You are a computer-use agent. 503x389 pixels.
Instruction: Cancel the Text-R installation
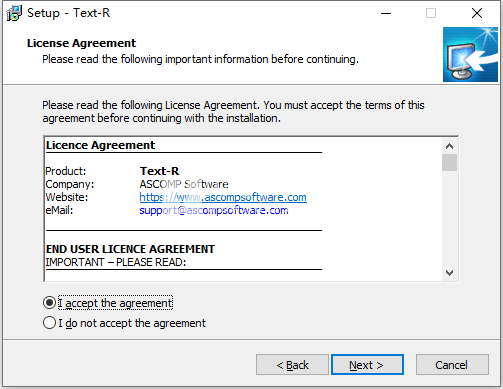pos(452,365)
